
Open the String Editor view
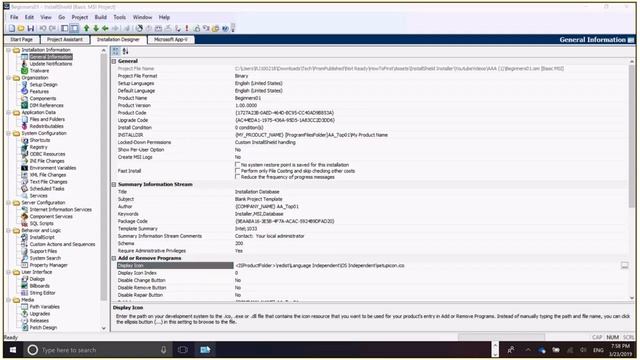(42, 293)
